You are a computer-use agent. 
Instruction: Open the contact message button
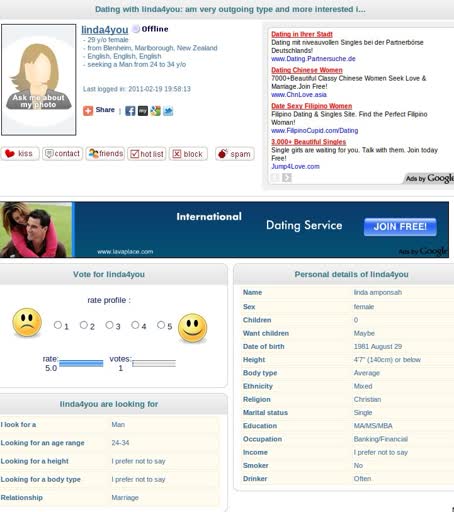click(62, 154)
